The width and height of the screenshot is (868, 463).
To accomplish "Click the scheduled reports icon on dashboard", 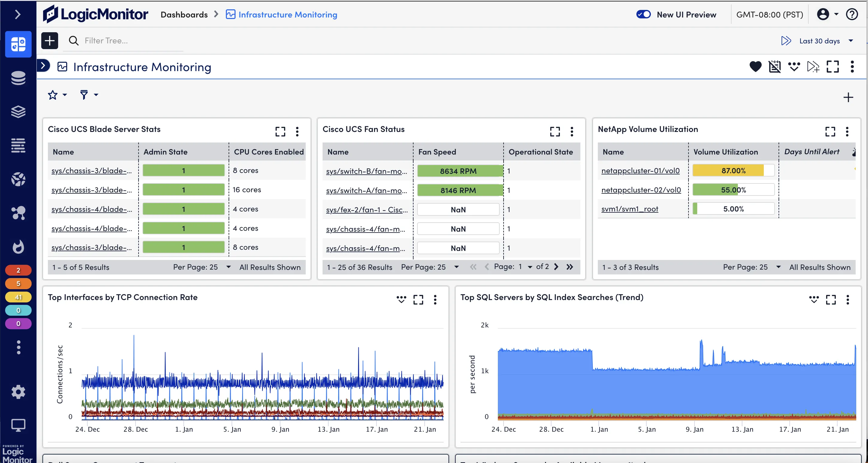I will (774, 67).
